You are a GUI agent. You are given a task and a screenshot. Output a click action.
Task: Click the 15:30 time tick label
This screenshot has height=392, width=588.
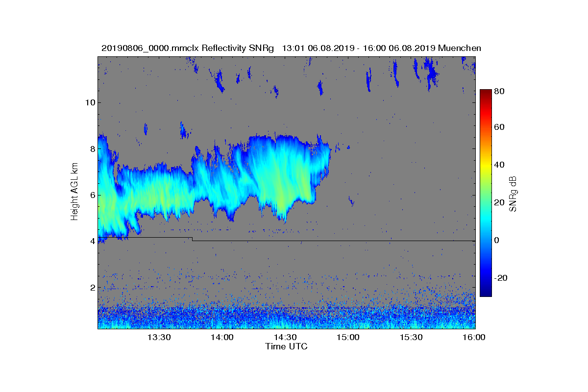(x=412, y=337)
